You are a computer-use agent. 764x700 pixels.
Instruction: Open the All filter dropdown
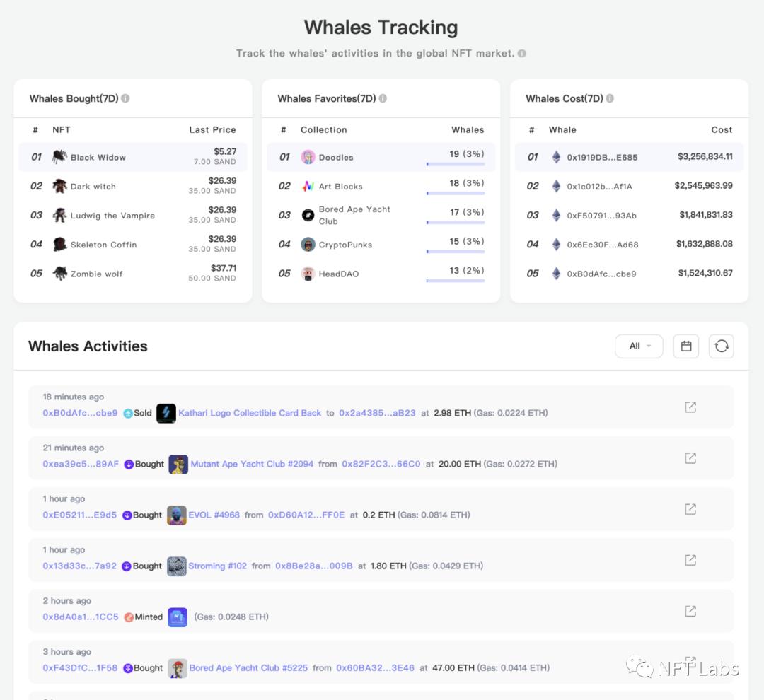(x=639, y=346)
